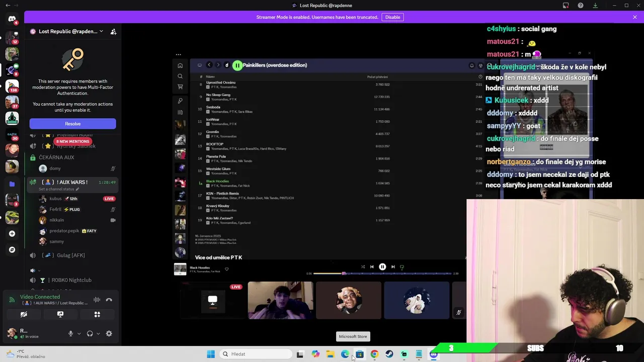
Task: Click the microphone lyrics icon in Spotify sidebar
Action: [180, 101]
